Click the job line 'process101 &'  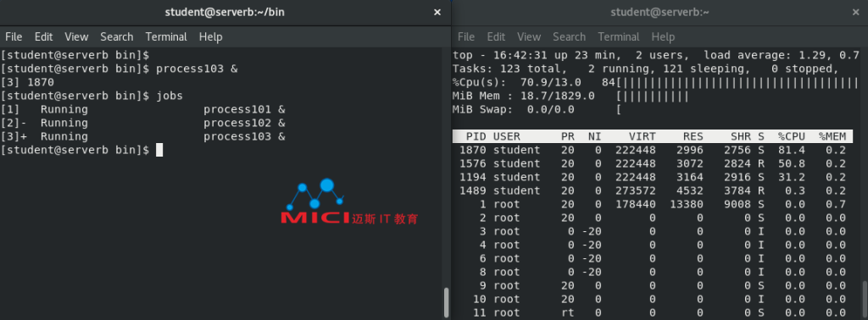click(244, 109)
